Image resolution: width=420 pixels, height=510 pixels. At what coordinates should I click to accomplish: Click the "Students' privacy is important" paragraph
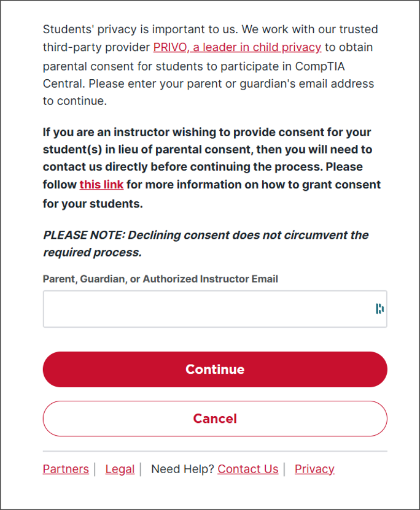coord(210,65)
